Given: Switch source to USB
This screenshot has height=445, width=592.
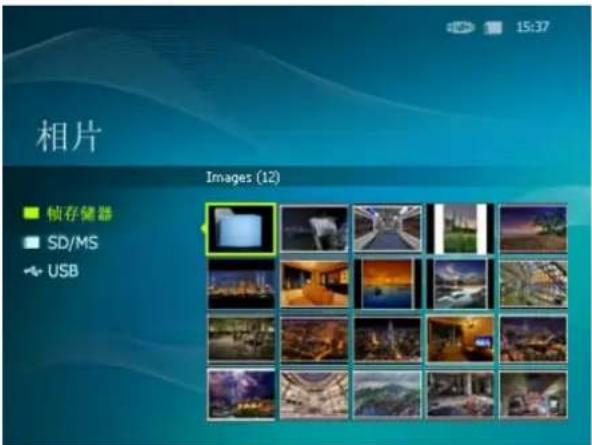Looking at the screenshot, I should coord(63,271).
